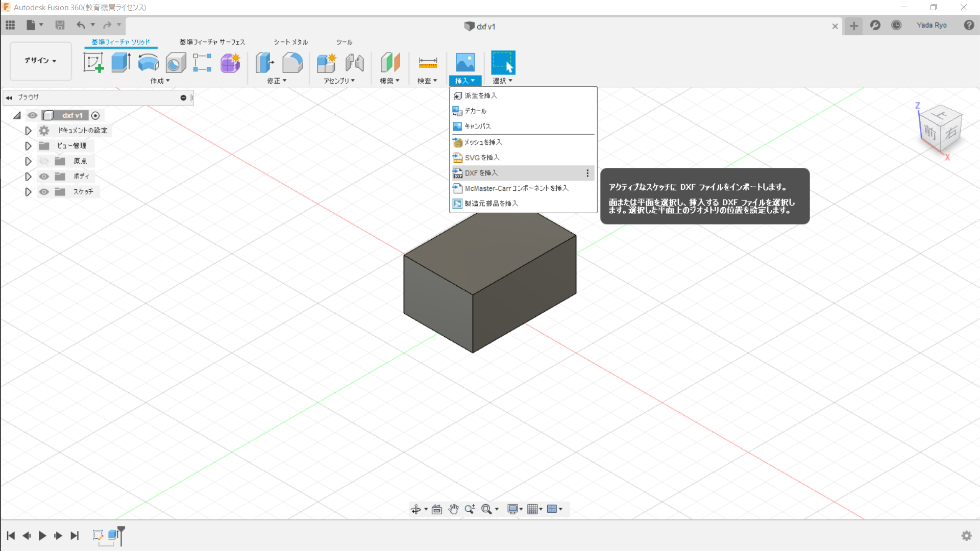Switch to the シートメタル ribbon tab
Image resolution: width=980 pixels, height=551 pixels.
(x=290, y=42)
